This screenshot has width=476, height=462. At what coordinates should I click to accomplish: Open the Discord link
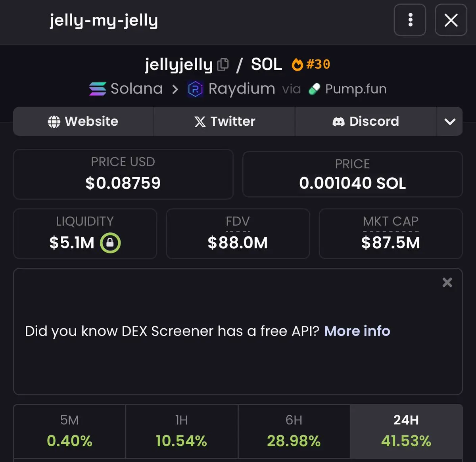click(366, 121)
